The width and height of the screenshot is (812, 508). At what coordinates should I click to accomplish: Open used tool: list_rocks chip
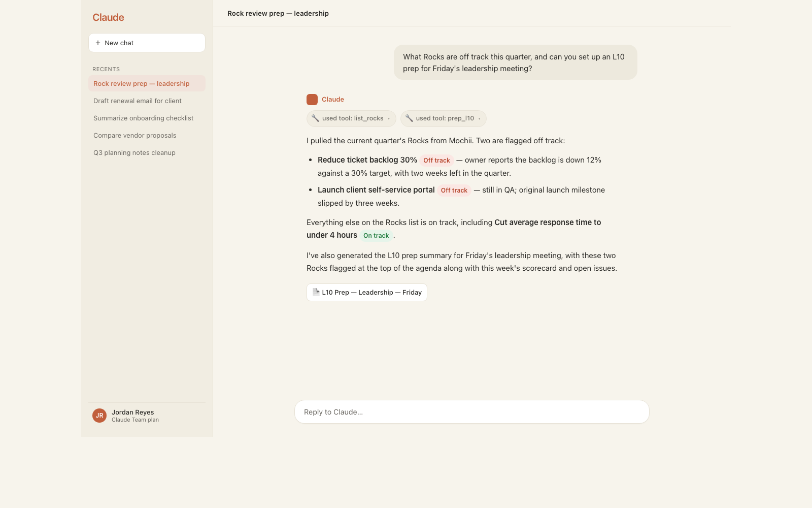(351, 118)
